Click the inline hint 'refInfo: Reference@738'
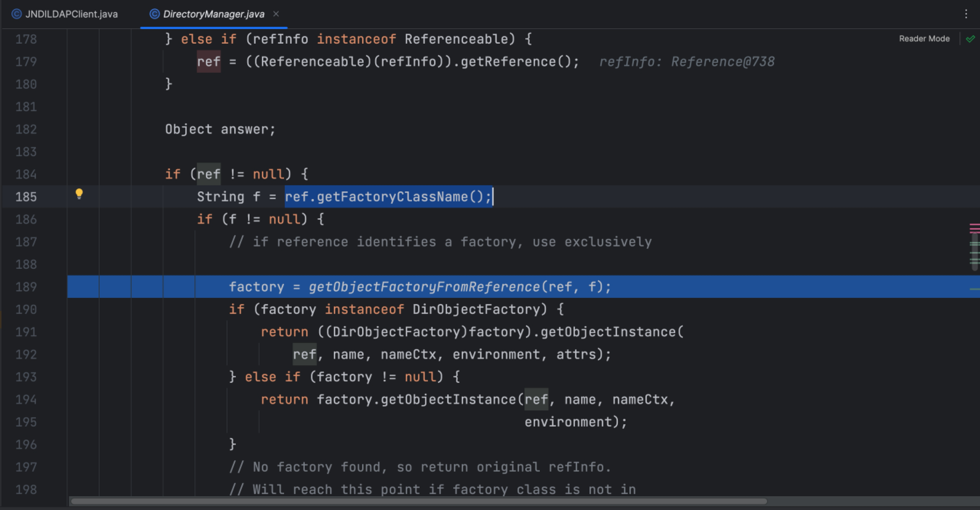 (687, 62)
